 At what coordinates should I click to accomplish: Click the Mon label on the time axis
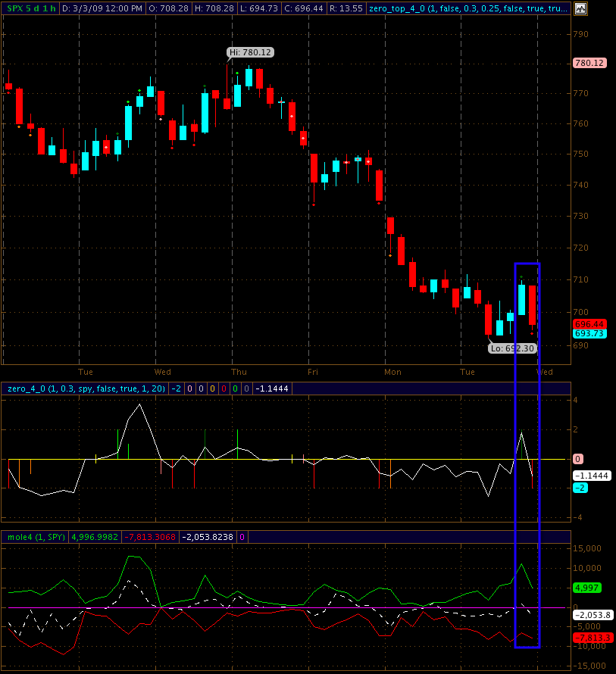click(x=392, y=372)
